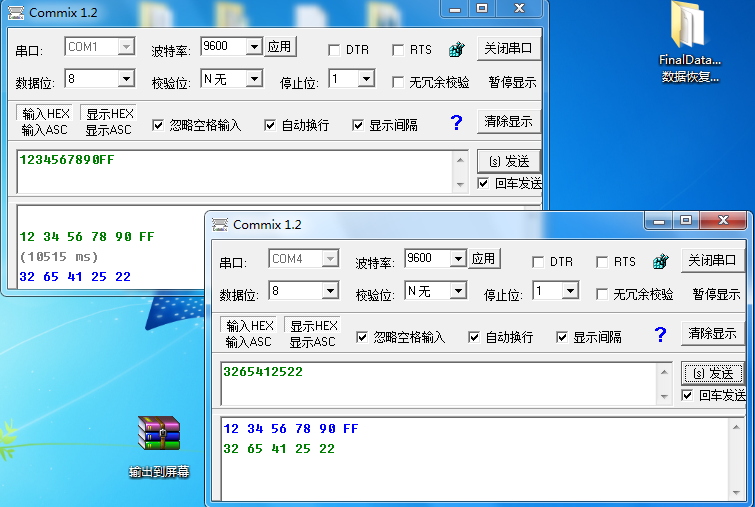Enable 无冗余校验 in the COM4 window
Screen dimensions: 755x507
pos(602,294)
